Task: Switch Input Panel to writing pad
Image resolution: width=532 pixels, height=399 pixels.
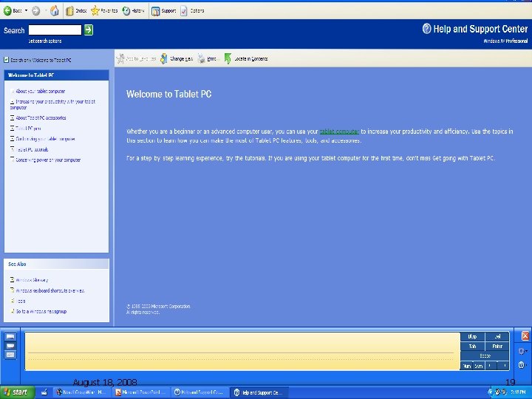Action: [10, 337]
